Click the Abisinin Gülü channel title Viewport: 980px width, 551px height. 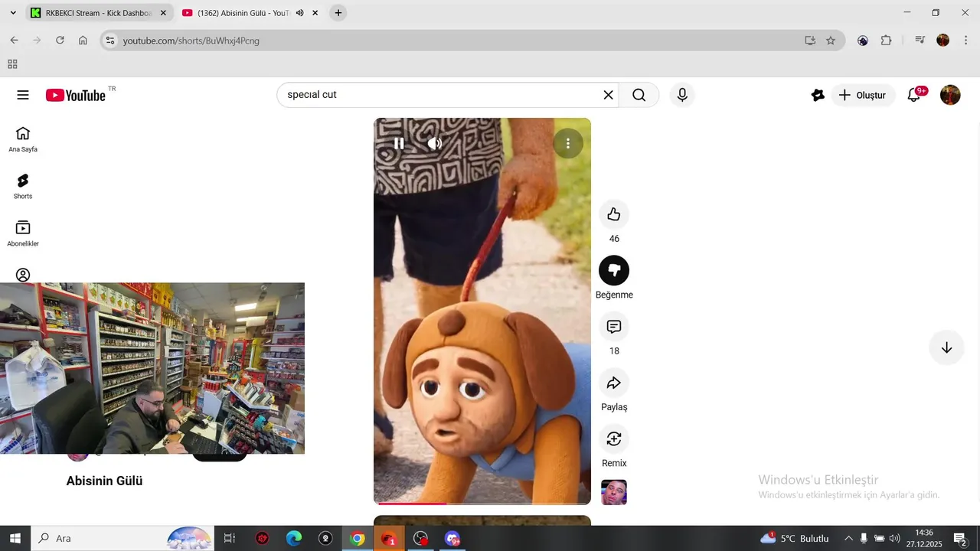(x=104, y=481)
